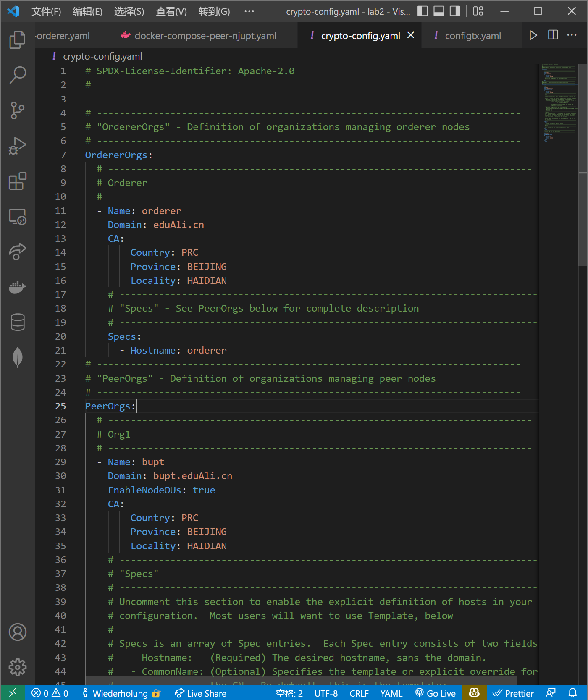The image size is (588, 700).
Task: Open the 查看(V) menu
Action: click(x=171, y=11)
